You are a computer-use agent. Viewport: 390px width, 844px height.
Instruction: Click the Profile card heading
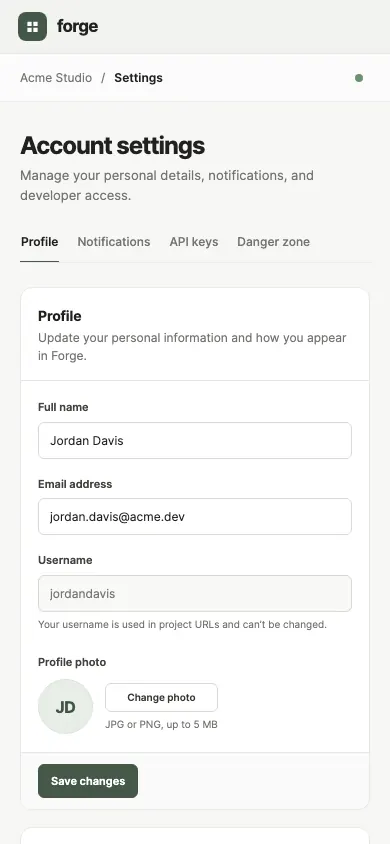tap(60, 316)
